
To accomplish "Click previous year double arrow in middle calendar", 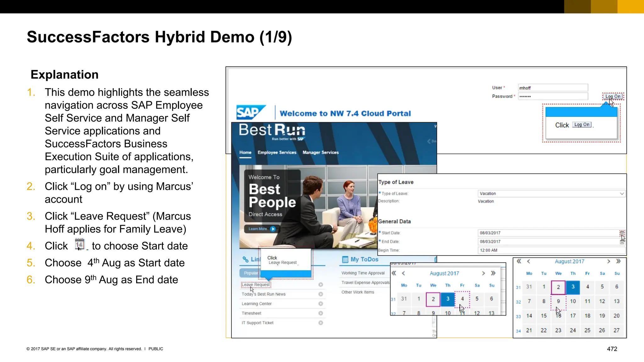I will [x=394, y=273].
